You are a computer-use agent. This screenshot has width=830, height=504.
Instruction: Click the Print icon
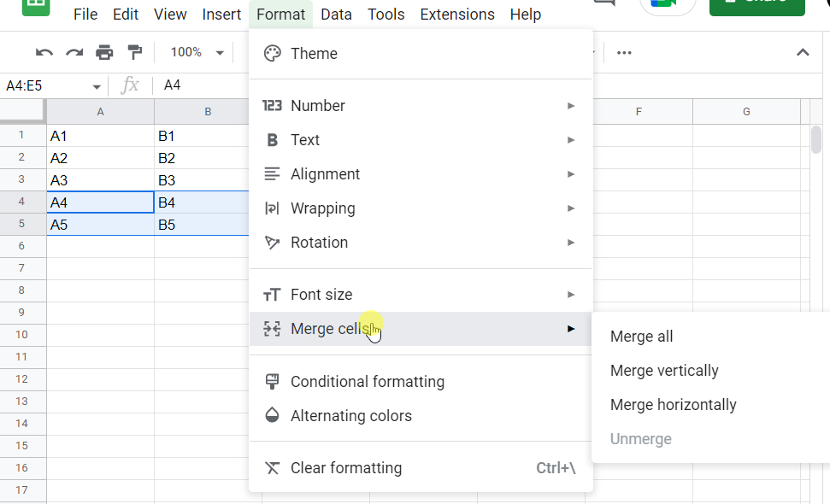pyautogui.click(x=103, y=52)
